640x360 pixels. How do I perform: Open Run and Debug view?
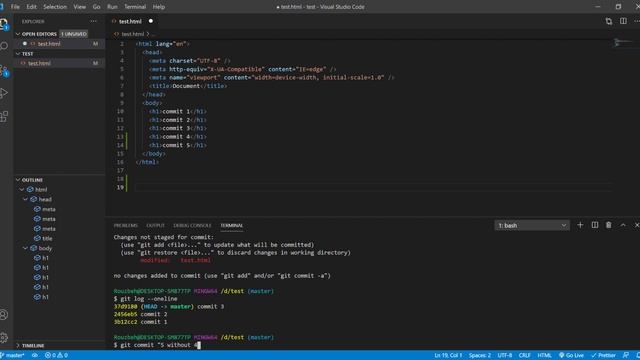(4, 93)
